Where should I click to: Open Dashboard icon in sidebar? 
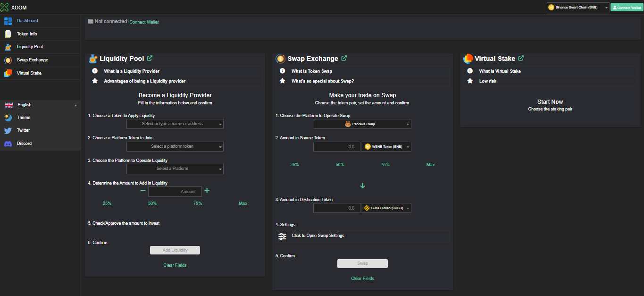tap(8, 21)
